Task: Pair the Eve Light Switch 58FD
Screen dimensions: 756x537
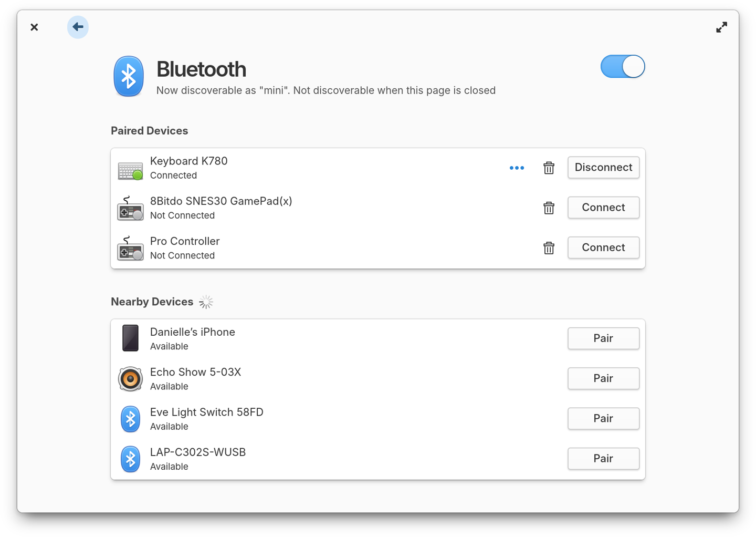Action: click(x=603, y=418)
